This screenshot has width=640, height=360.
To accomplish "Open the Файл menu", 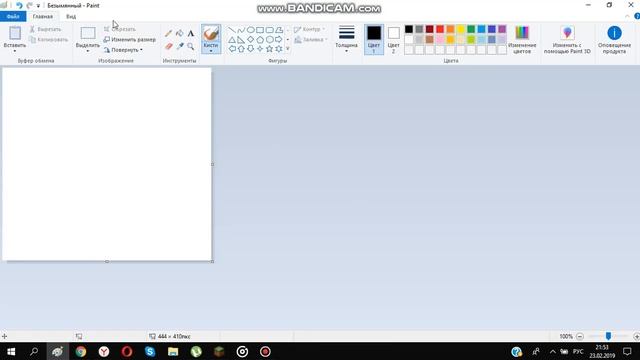I will [x=13, y=16].
